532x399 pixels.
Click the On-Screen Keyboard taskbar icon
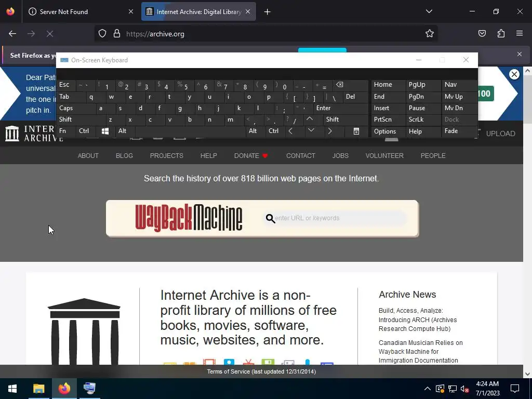click(x=89, y=389)
